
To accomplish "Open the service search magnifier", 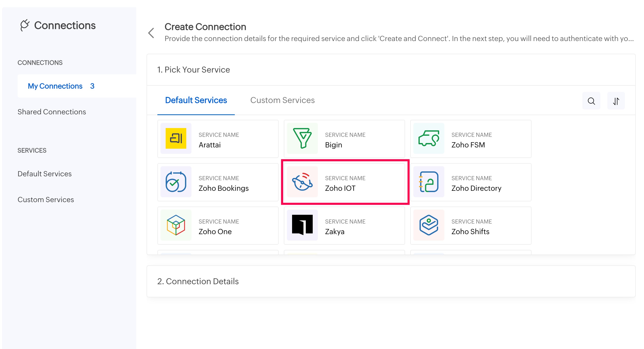I will [591, 101].
